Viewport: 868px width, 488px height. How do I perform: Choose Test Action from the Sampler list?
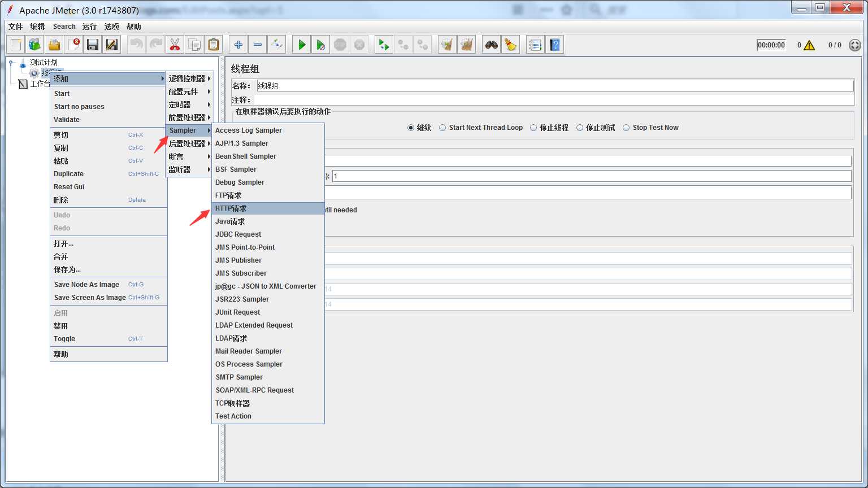pos(268,416)
